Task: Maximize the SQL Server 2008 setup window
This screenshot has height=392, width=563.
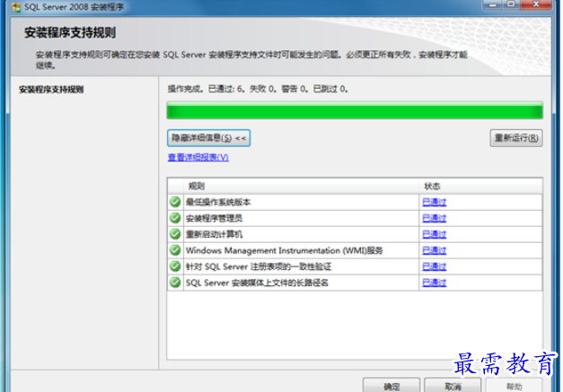Action: (x=511, y=4)
